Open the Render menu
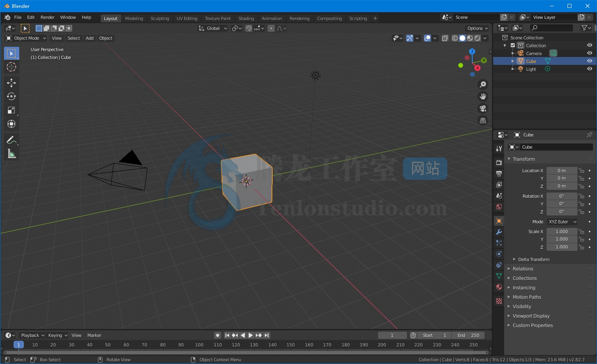 (x=47, y=17)
